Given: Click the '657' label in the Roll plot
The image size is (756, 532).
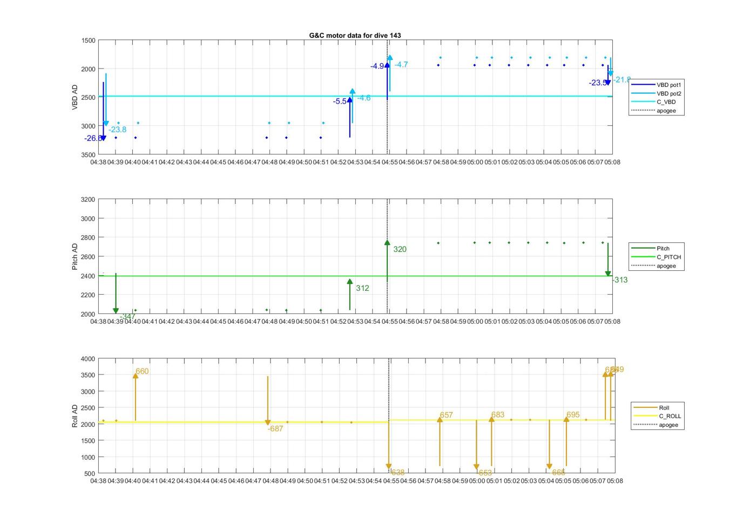Looking at the screenshot, I should pyautogui.click(x=446, y=415).
